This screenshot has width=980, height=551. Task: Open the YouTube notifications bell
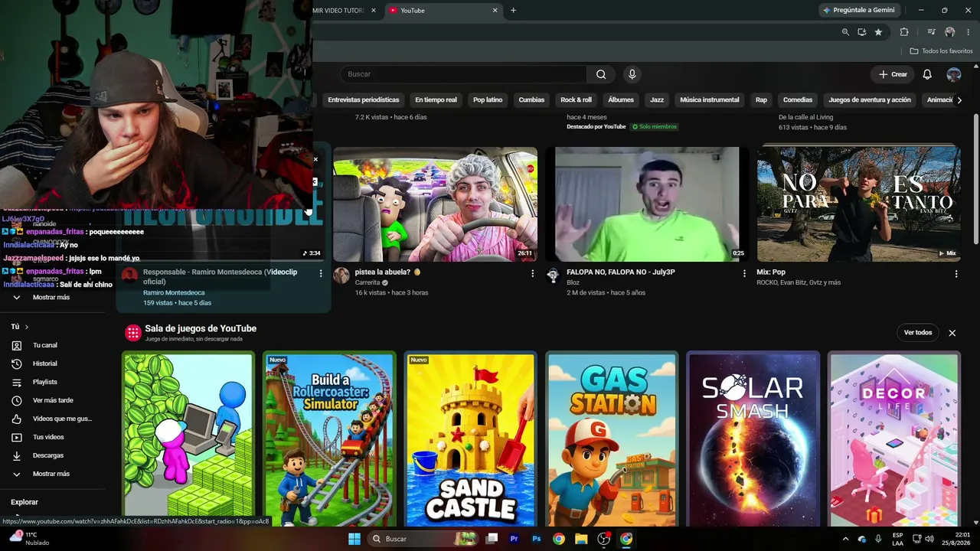[927, 74]
